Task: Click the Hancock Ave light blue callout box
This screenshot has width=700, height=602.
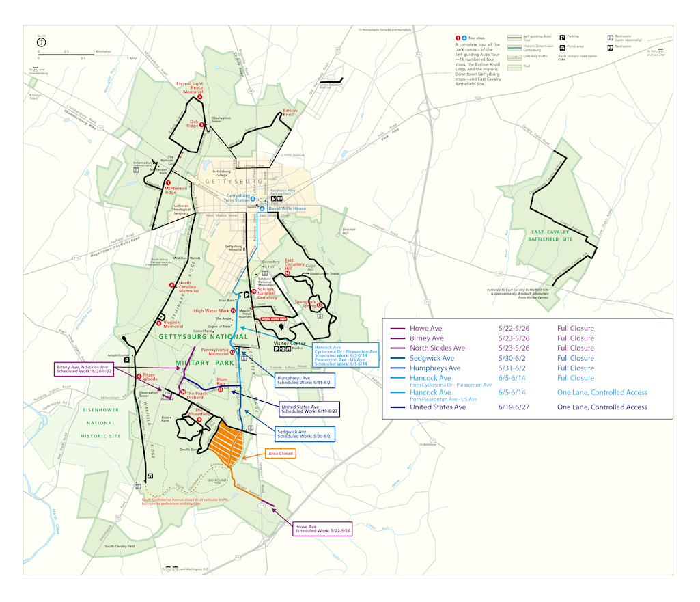Action: pos(346,355)
